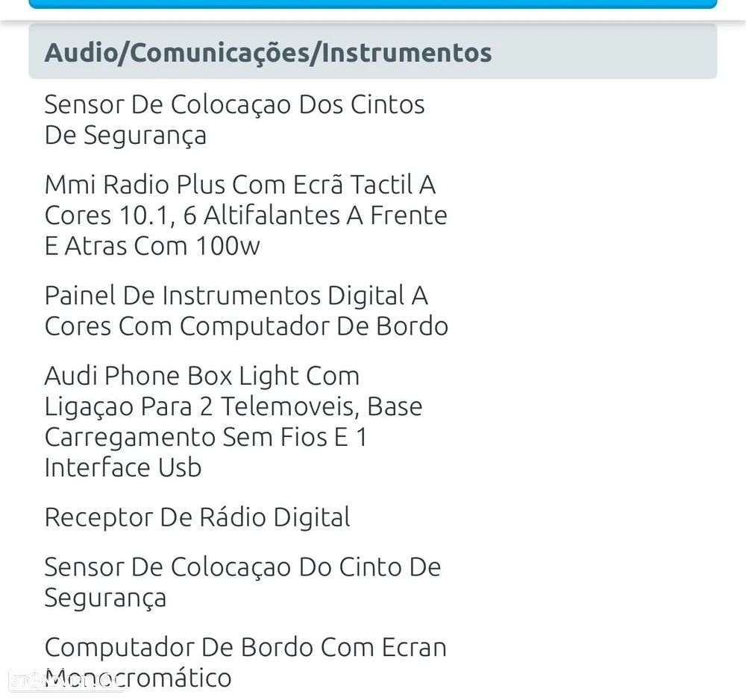Click the '6 Altifalantes A Frente' text line
This screenshot has width=746, height=700.
pos(245,215)
